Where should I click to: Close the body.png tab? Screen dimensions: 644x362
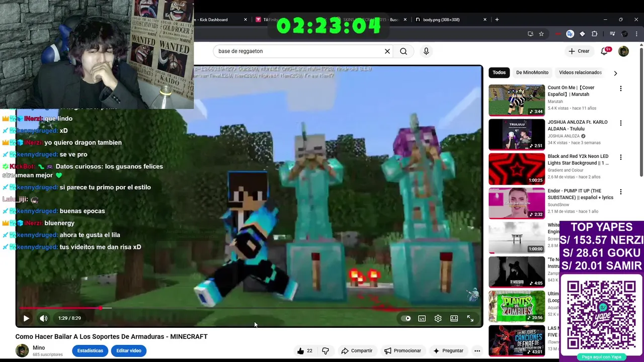485,20
